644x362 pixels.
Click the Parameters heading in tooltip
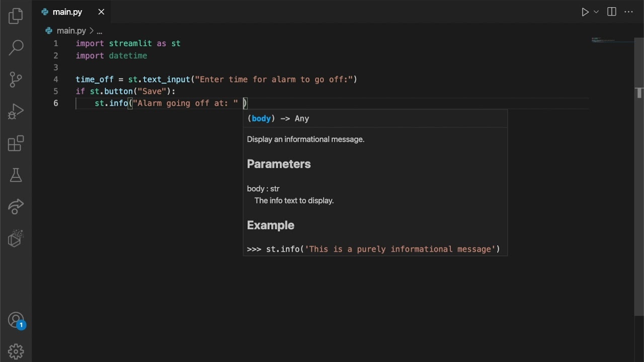point(279,164)
